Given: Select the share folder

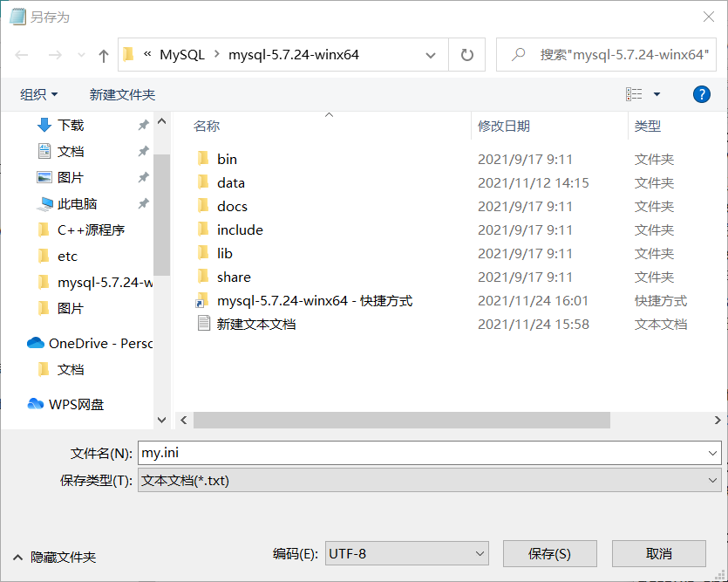Looking at the screenshot, I should pos(234,277).
